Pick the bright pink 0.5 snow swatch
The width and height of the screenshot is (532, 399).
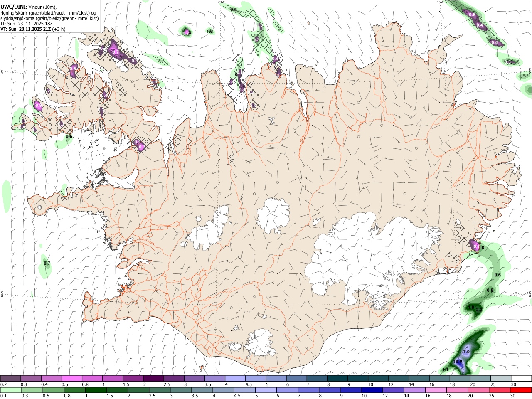[71, 378]
